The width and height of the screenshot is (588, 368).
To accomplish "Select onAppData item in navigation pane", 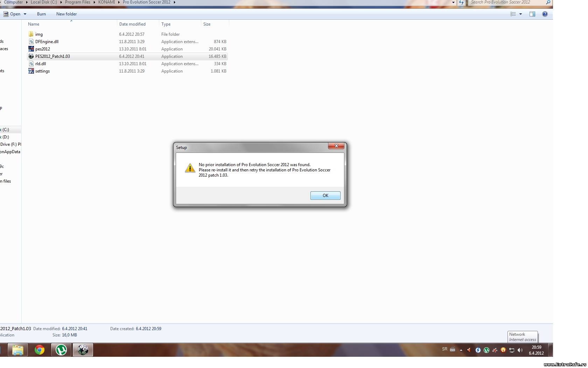I will coord(10,152).
